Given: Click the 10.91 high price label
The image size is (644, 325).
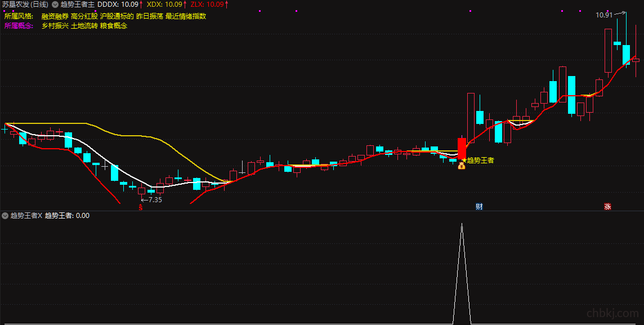Looking at the screenshot, I should (603, 15).
